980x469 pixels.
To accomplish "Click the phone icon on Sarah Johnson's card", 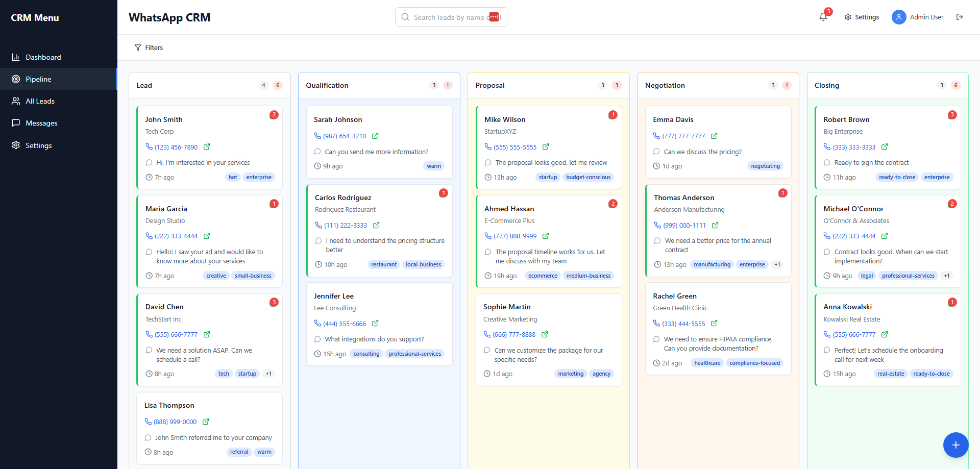I will (x=317, y=136).
